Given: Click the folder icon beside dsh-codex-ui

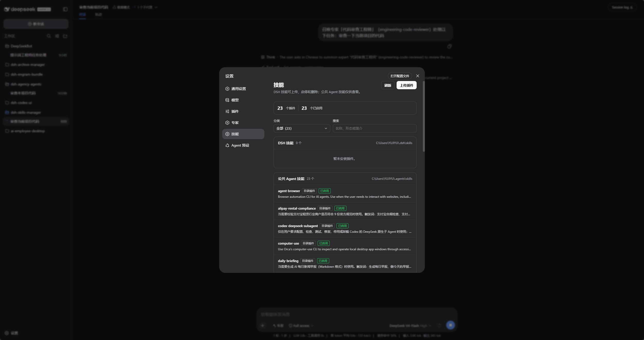Looking at the screenshot, I should point(7,103).
